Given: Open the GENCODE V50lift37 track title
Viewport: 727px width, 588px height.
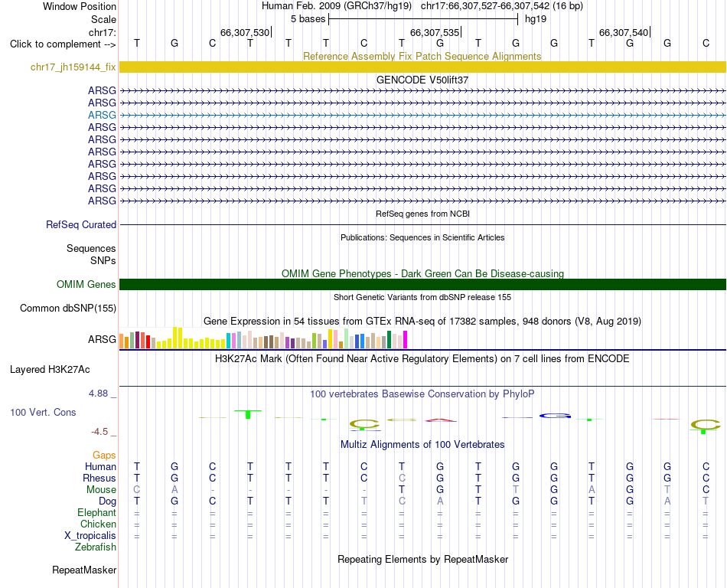Looking at the screenshot, I should point(422,80).
